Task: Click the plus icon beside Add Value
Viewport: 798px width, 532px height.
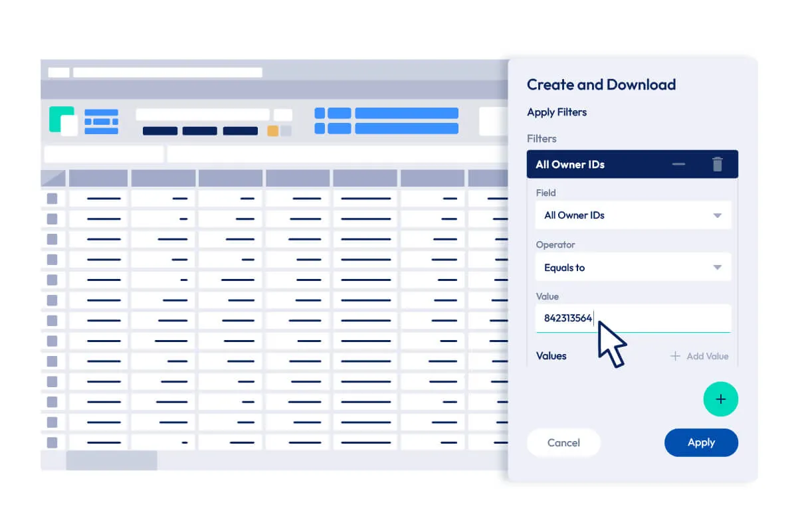Action: point(675,356)
